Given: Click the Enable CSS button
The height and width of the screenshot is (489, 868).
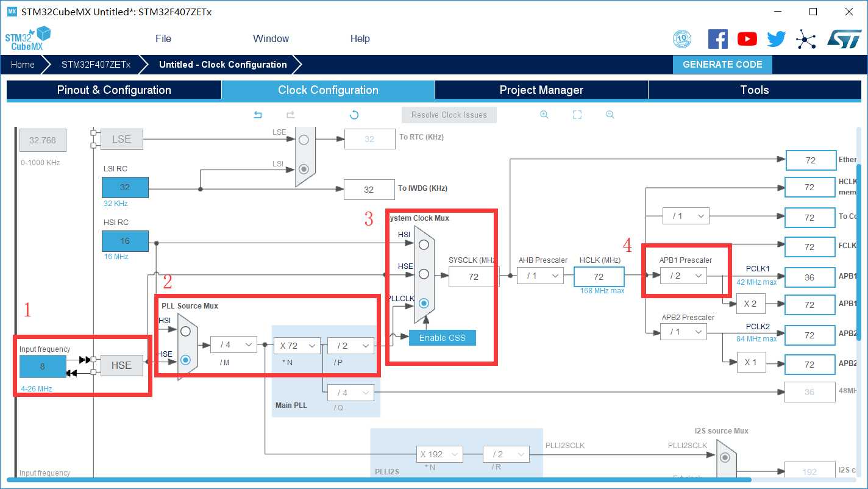Looking at the screenshot, I should click(442, 338).
